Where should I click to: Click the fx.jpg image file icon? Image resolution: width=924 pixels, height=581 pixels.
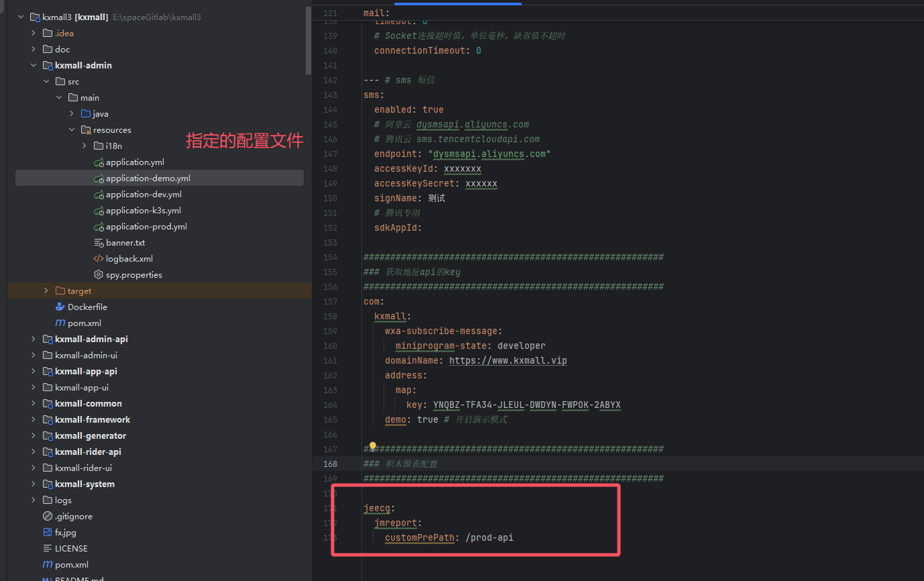click(x=48, y=533)
